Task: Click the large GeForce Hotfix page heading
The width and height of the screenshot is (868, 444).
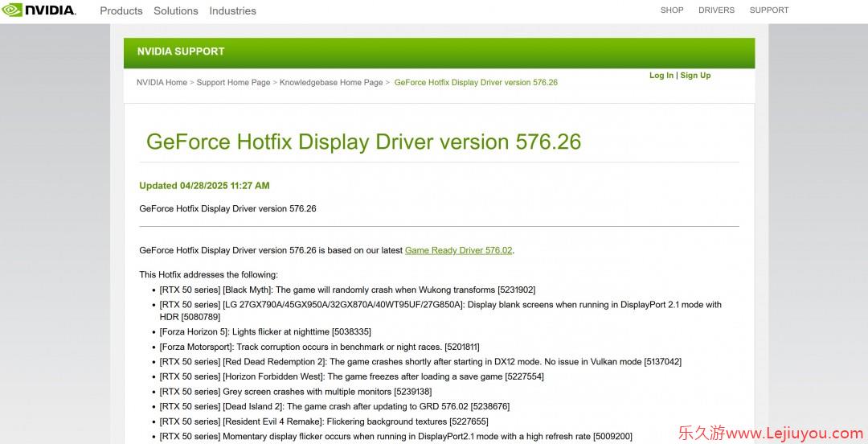Action: pos(364,142)
